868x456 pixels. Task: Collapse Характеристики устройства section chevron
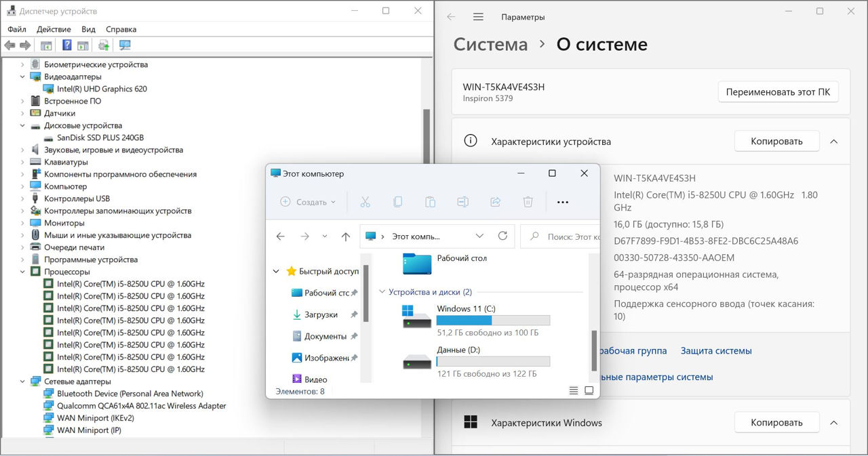pyautogui.click(x=834, y=142)
